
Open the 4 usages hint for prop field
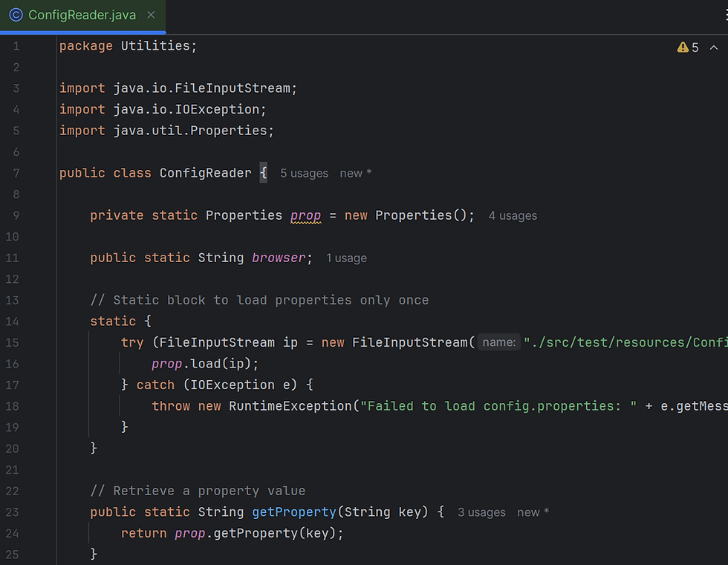click(x=513, y=216)
